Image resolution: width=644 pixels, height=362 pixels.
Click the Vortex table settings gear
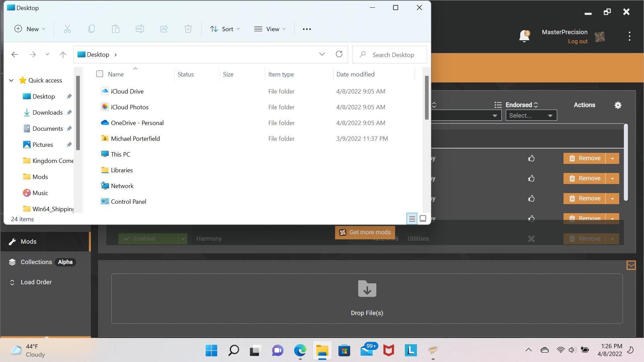coord(618,105)
